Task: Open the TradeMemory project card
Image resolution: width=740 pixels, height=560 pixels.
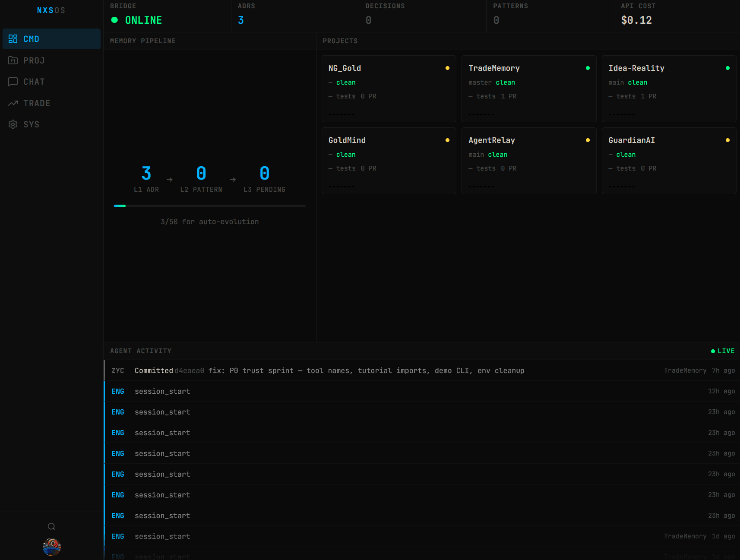Action: pos(528,89)
